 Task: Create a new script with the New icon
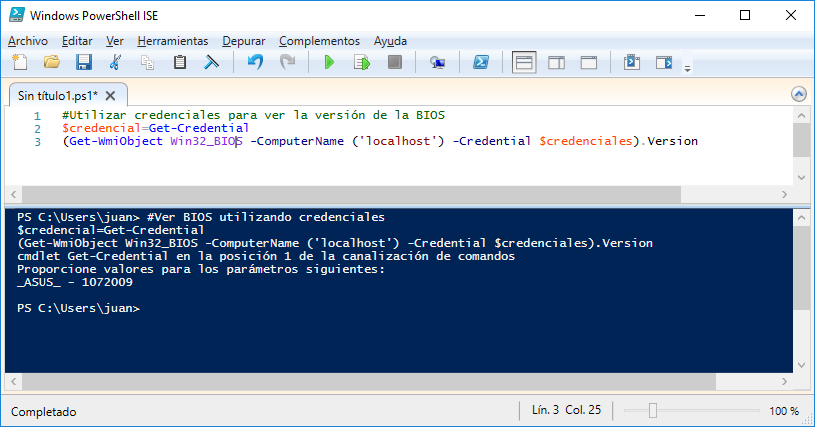(20, 62)
